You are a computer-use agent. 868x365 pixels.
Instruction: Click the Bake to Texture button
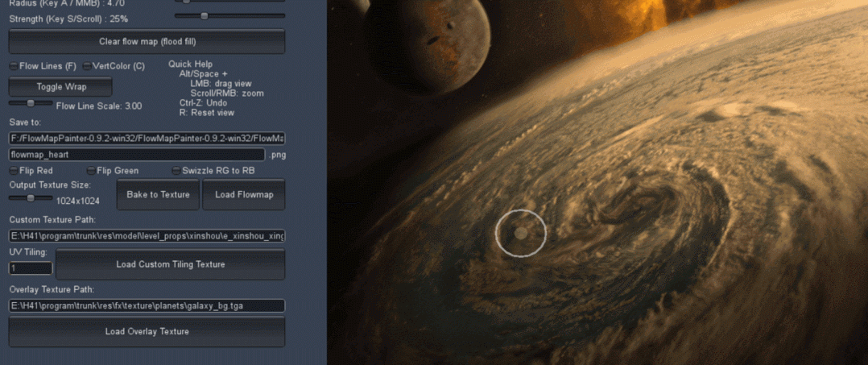158,194
